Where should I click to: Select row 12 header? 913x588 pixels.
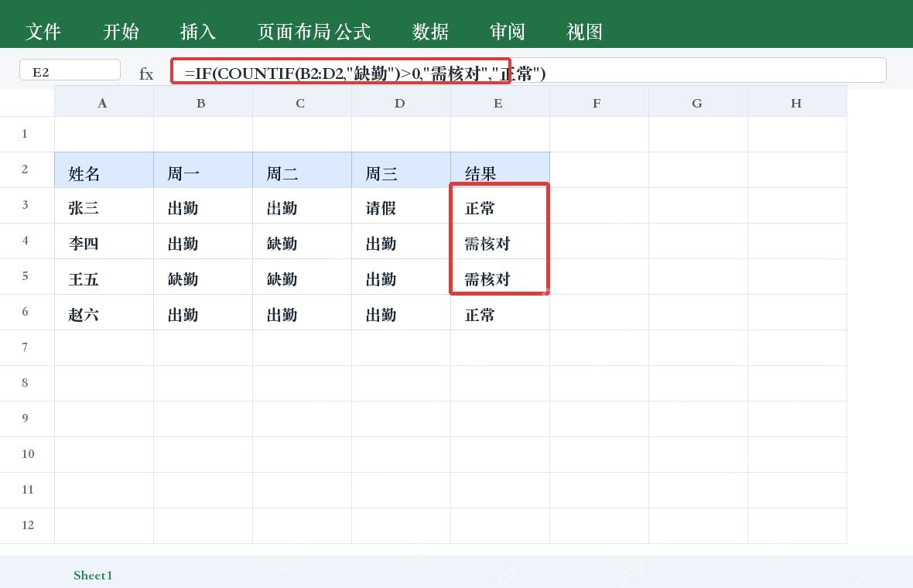point(27,525)
